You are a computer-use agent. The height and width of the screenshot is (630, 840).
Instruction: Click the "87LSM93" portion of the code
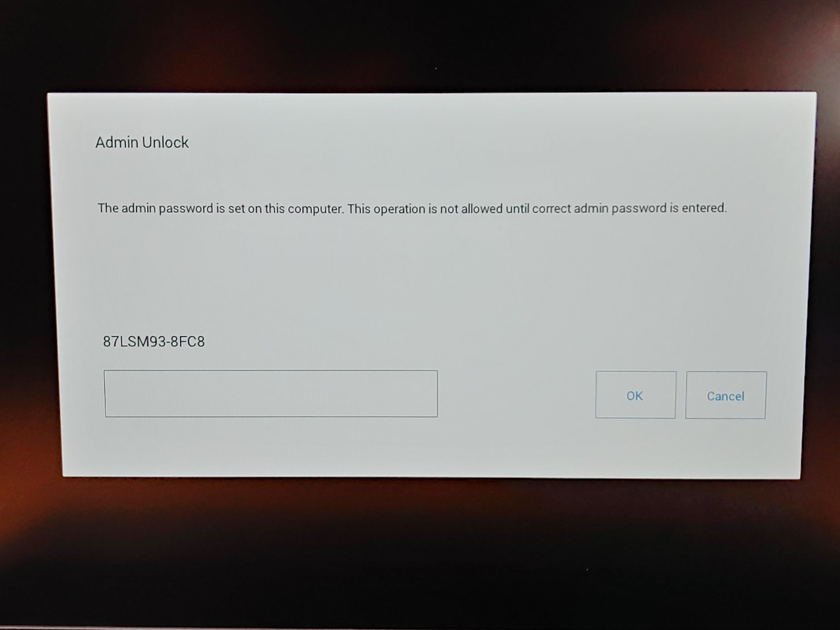tap(134, 341)
